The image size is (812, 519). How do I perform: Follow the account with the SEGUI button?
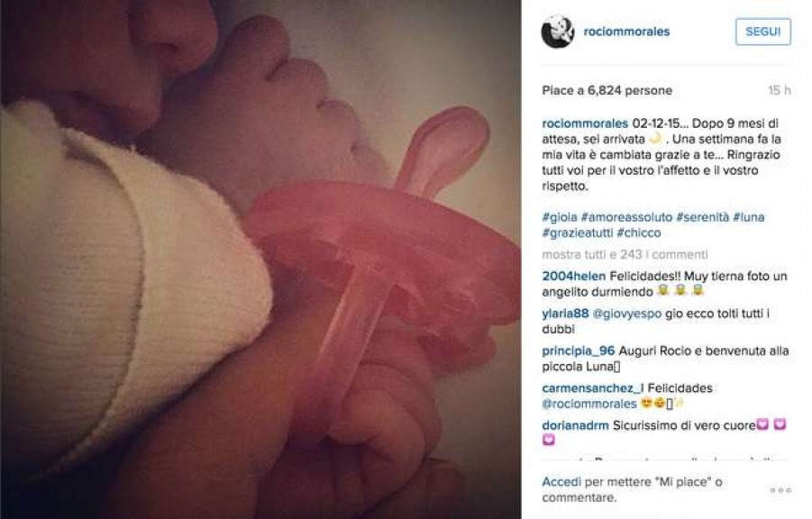[x=762, y=32]
